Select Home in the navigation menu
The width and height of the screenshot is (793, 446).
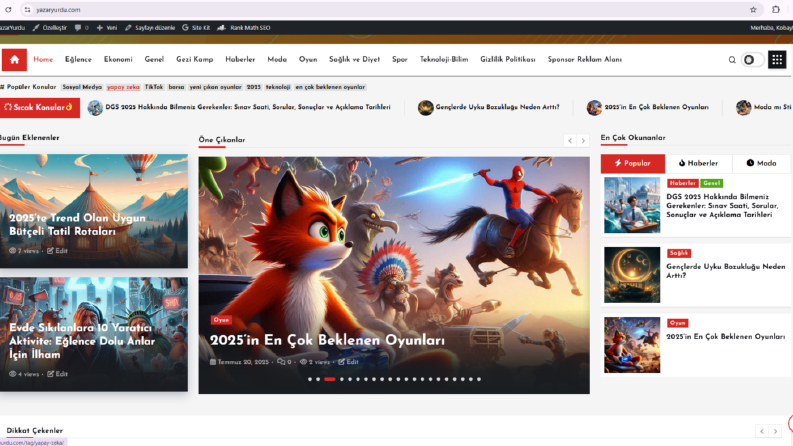43,60
